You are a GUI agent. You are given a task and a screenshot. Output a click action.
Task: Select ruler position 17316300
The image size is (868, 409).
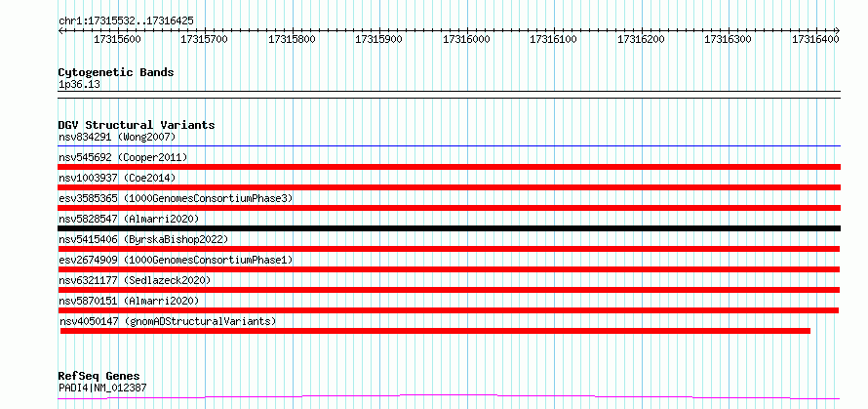tap(728, 39)
